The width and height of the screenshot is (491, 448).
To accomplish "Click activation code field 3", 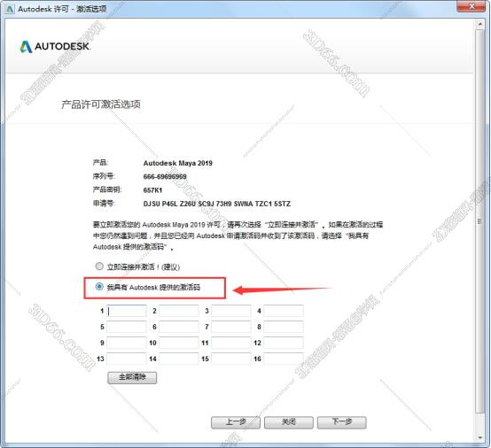I will tap(231, 311).
